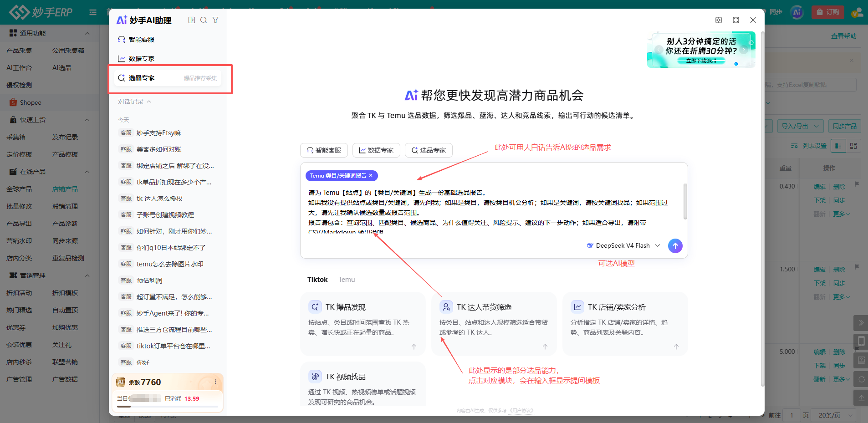
Task: Click the arrow icon on TK 店铺/卖家分析 card
Action: [x=676, y=347]
